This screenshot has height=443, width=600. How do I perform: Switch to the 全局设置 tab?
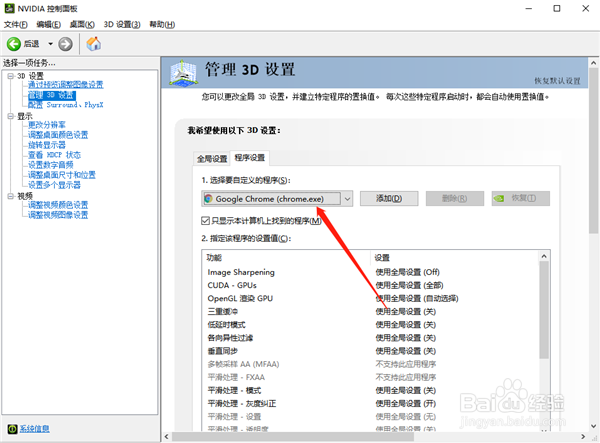coord(212,159)
